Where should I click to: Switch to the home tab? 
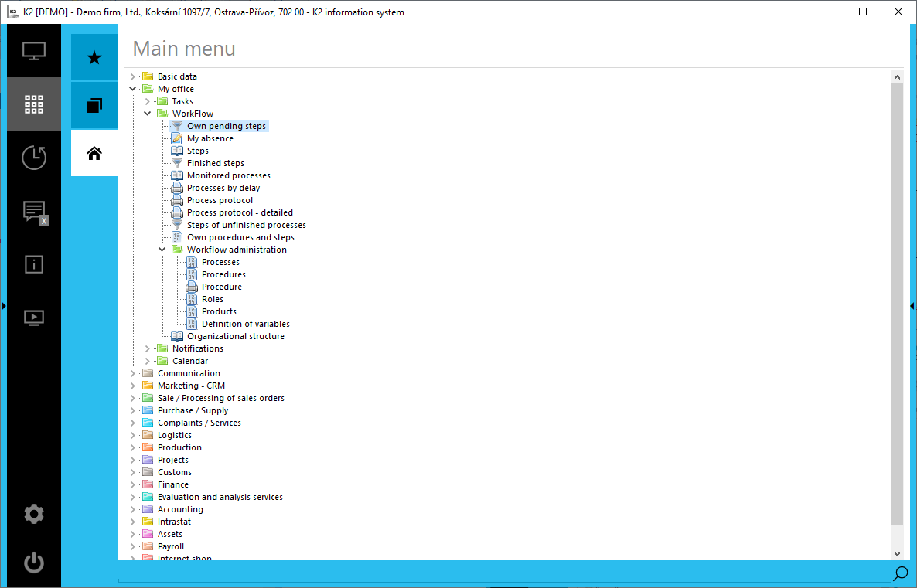94,153
